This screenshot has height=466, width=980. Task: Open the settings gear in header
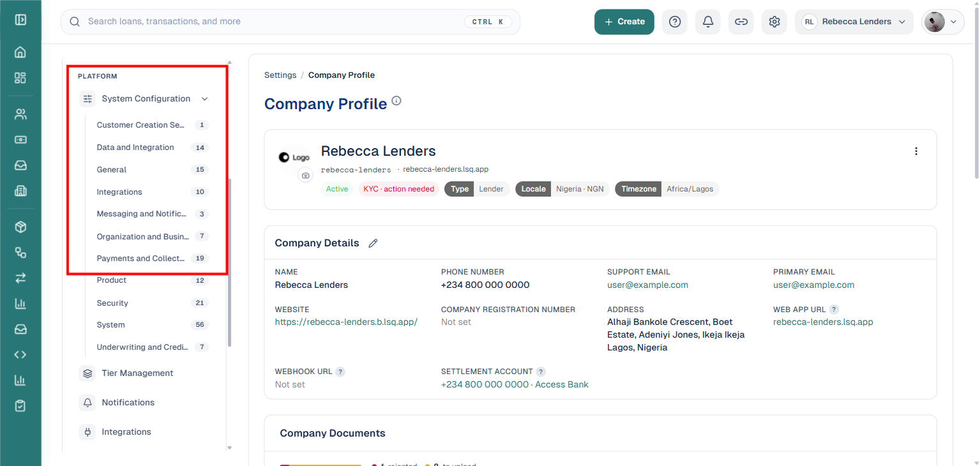(774, 22)
